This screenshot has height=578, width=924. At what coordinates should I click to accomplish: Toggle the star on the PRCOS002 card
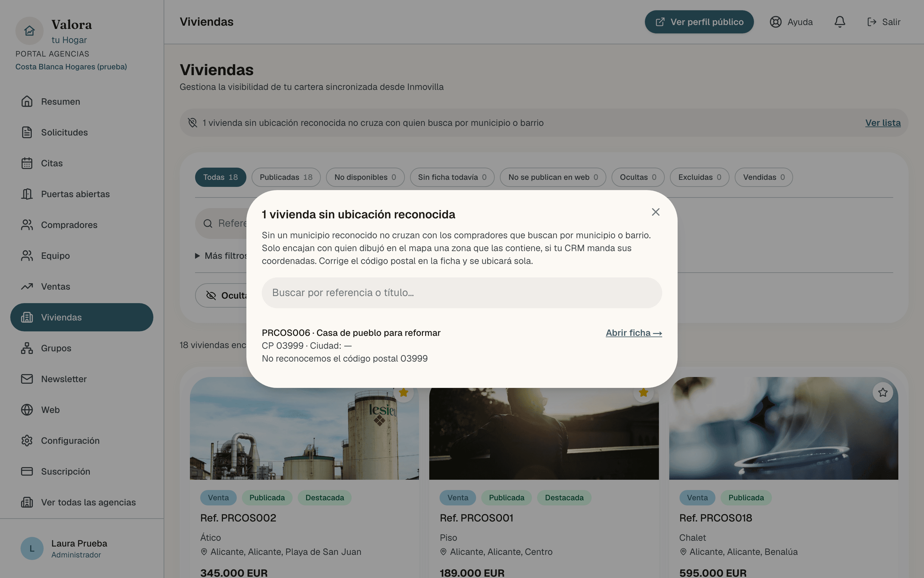pyautogui.click(x=404, y=393)
